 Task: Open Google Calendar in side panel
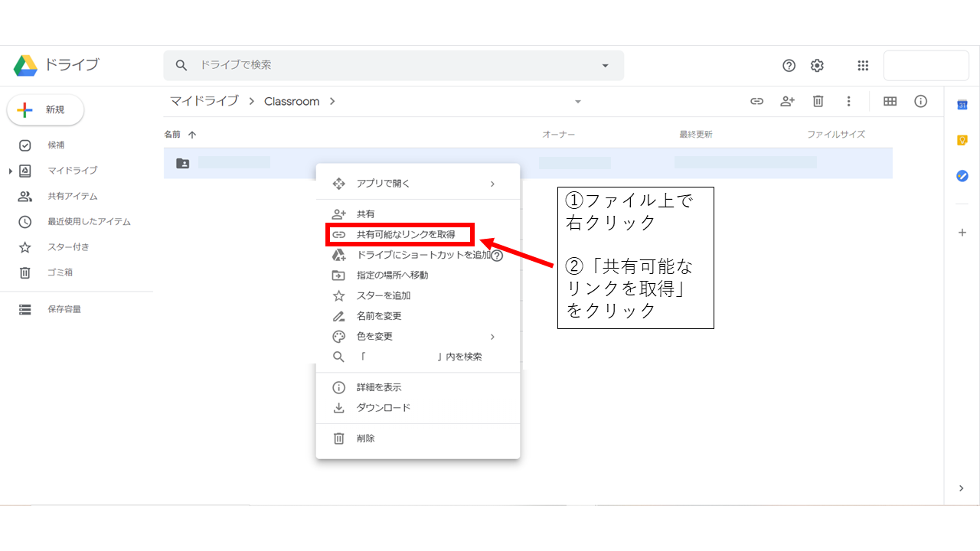point(962,105)
